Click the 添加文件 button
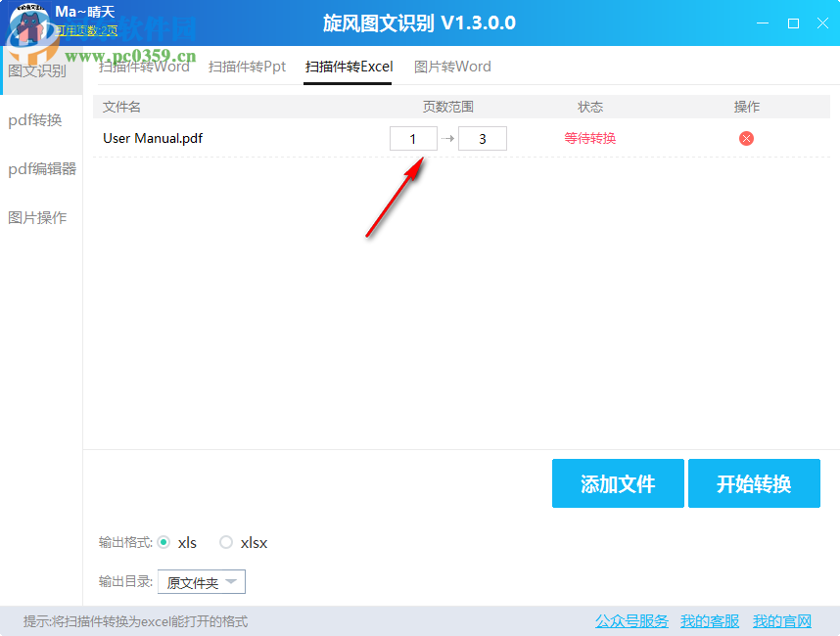 (x=618, y=483)
